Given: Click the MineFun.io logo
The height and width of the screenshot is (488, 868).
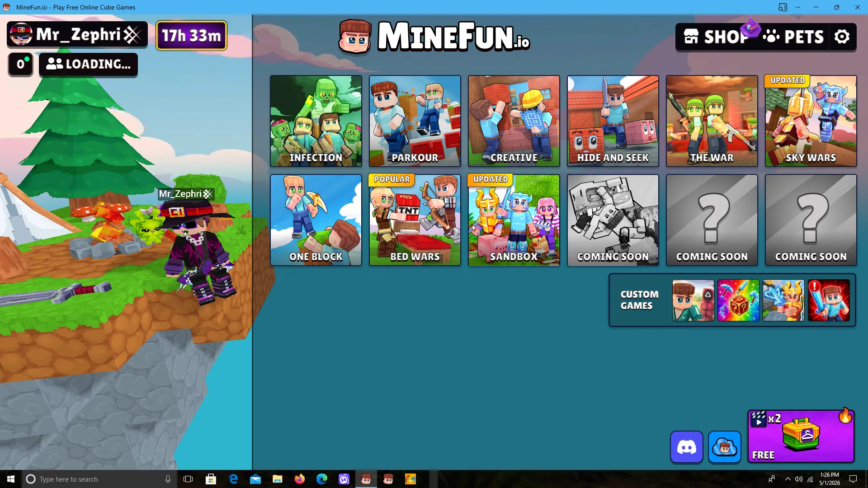Looking at the screenshot, I should pos(434,37).
